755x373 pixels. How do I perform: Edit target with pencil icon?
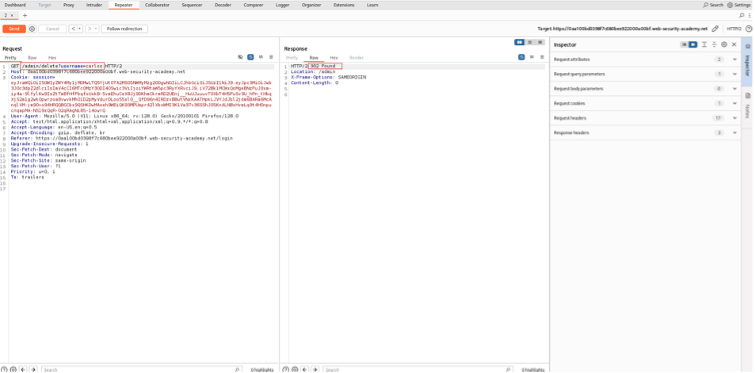(716, 29)
